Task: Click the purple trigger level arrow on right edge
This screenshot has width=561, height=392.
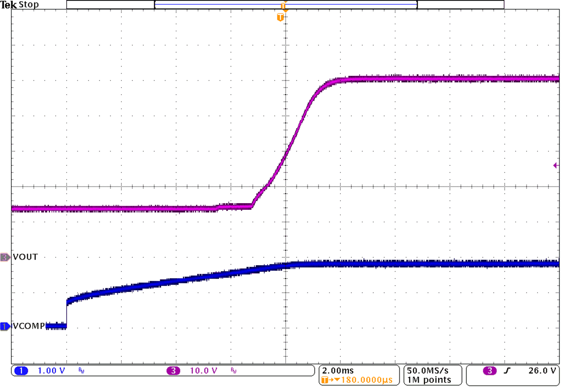Action: (556, 165)
